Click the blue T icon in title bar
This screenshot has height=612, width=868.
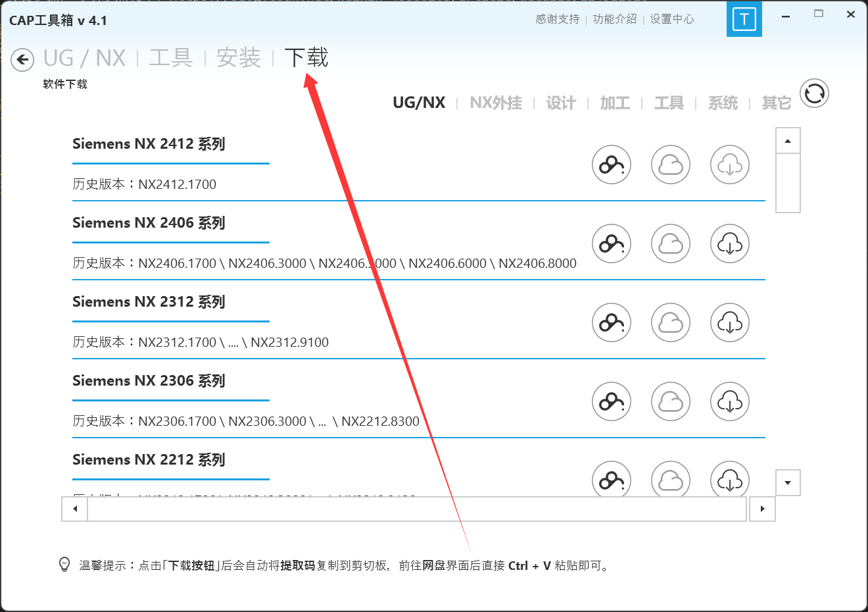(744, 19)
